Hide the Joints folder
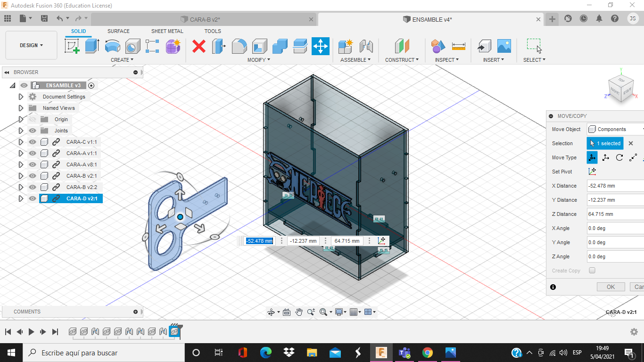Screen dimensions: 644x362 33,131
